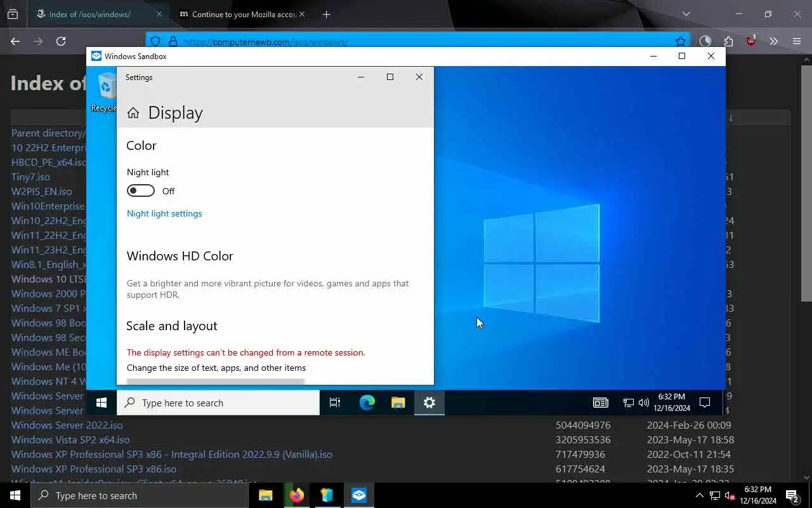Viewport: 812px width, 508px height.
Task: Reload the page in Firefox
Action: coord(61,41)
